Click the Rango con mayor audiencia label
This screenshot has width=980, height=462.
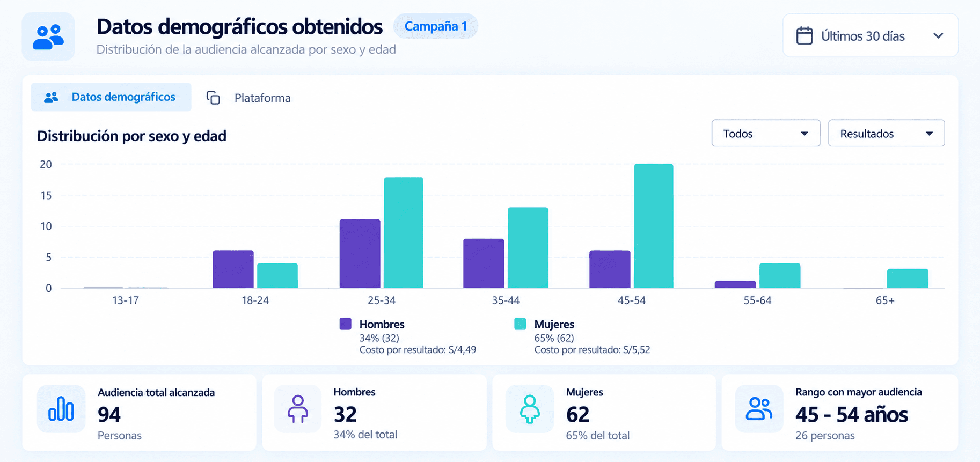click(859, 392)
